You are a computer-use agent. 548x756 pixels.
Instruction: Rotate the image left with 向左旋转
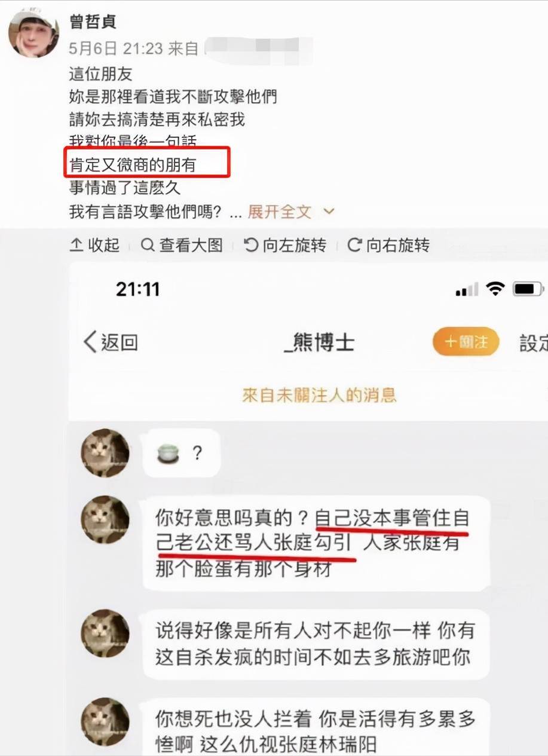(x=286, y=245)
